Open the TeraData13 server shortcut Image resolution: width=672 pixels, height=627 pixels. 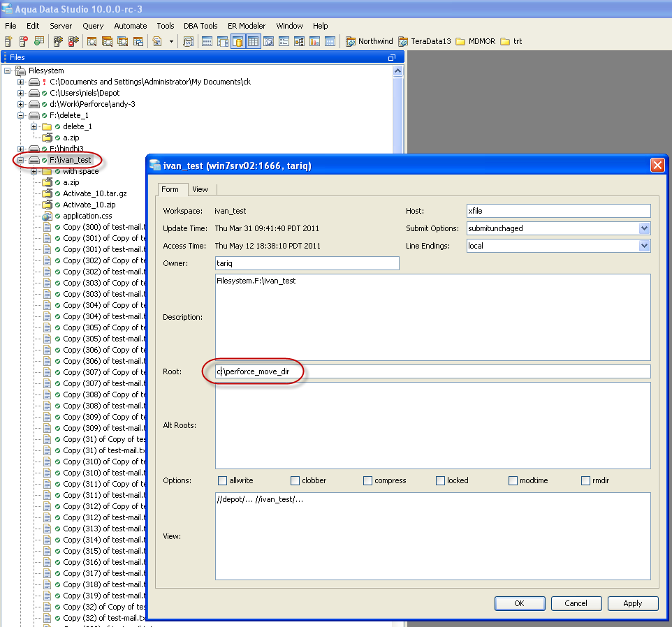[425, 41]
